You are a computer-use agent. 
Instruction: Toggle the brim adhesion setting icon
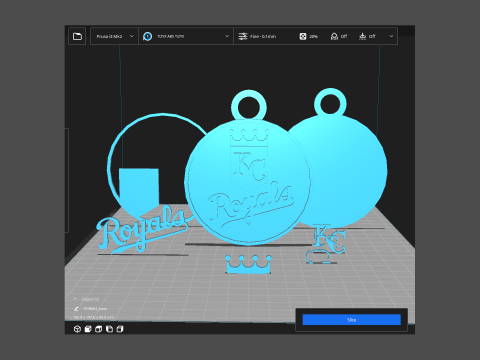[x=363, y=36]
